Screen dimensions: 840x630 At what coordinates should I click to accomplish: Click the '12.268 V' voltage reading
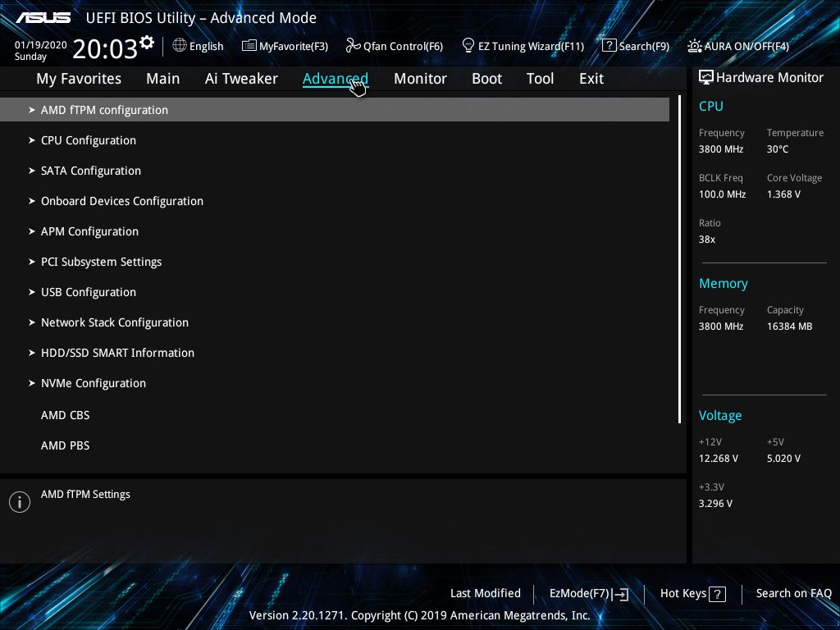(x=718, y=459)
